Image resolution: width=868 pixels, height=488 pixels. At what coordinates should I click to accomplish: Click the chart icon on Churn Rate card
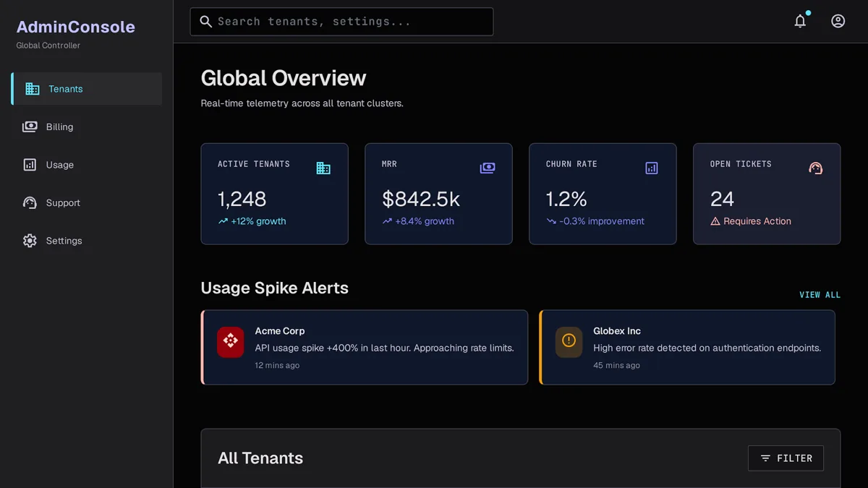click(652, 168)
